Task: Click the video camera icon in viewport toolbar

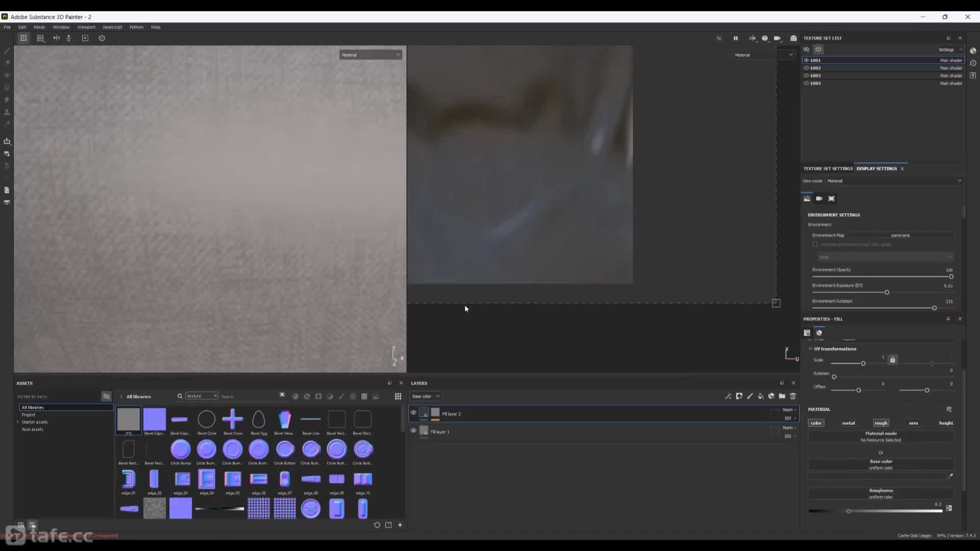Action: click(777, 38)
